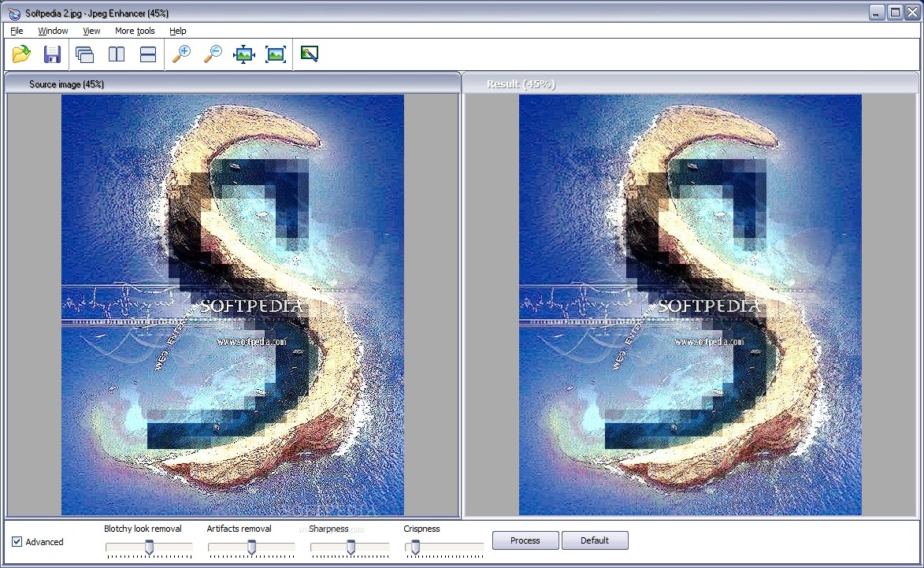The width and height of the screenshot is (924, 568).
Task: Click the Sharpness slider handle
Action: (x=351, y=548)
